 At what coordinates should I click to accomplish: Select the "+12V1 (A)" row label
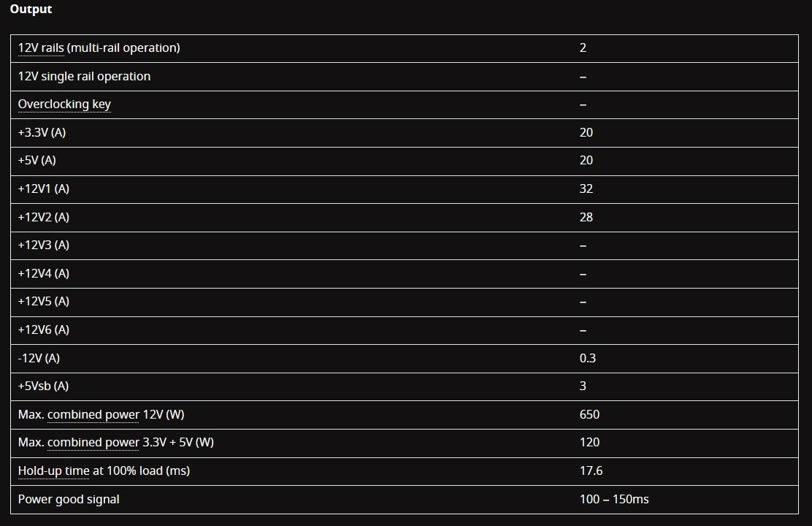[44, 189]
